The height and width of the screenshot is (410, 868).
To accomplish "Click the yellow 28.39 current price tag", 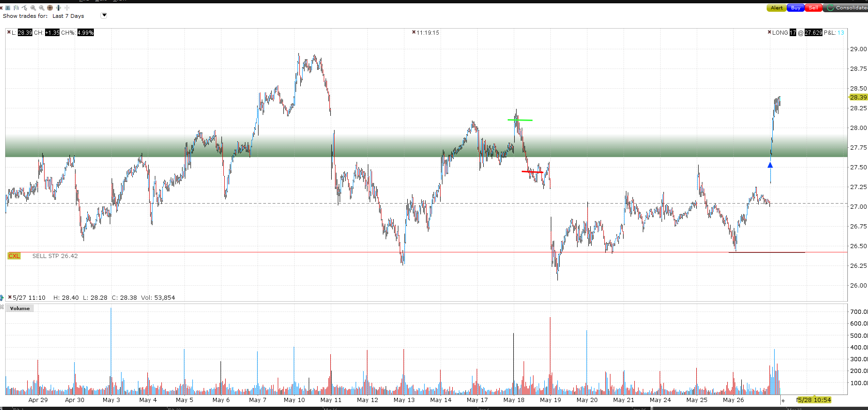I will click(x=858, y=97).
